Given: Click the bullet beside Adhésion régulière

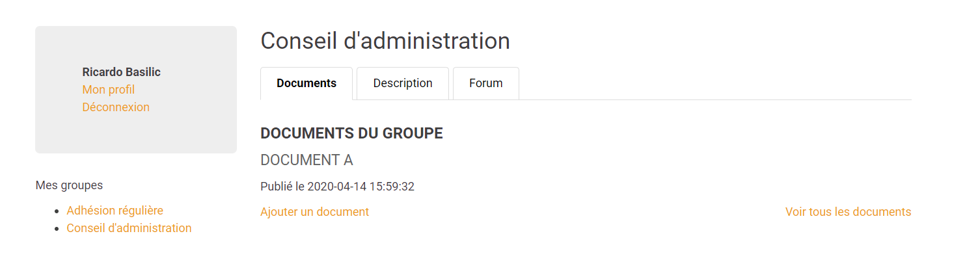Looking at the screenshot, I should 58,211.
